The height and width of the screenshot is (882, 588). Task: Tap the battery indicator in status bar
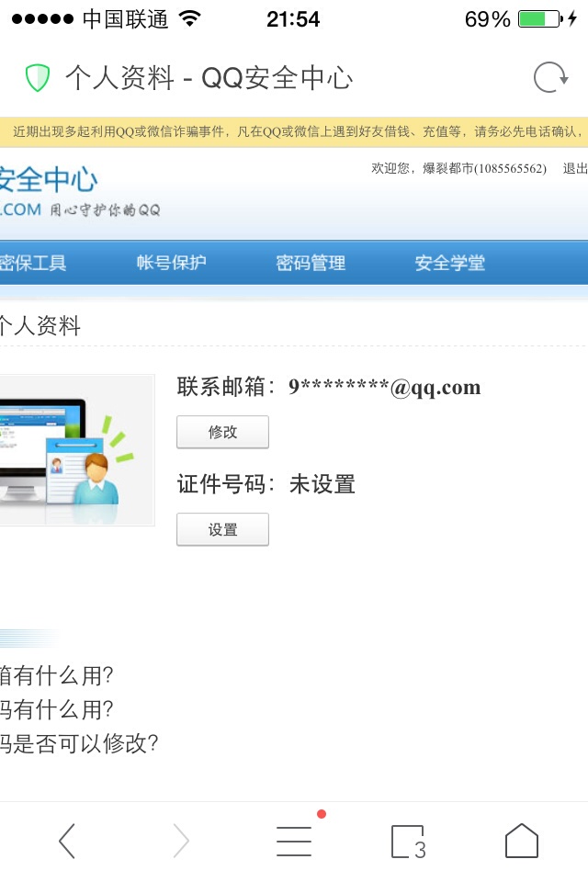tap(539, 18)
